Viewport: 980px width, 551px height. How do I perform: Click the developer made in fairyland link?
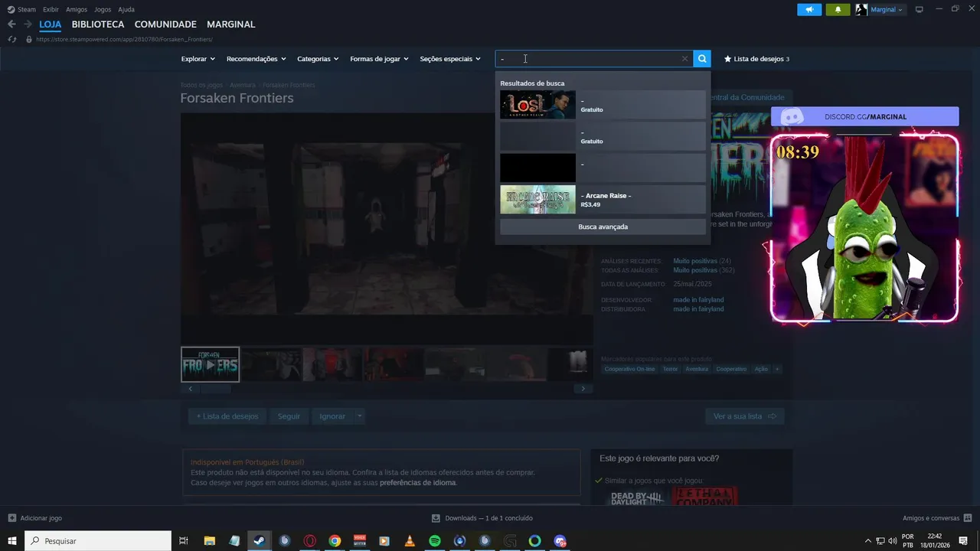pos(698,300)
